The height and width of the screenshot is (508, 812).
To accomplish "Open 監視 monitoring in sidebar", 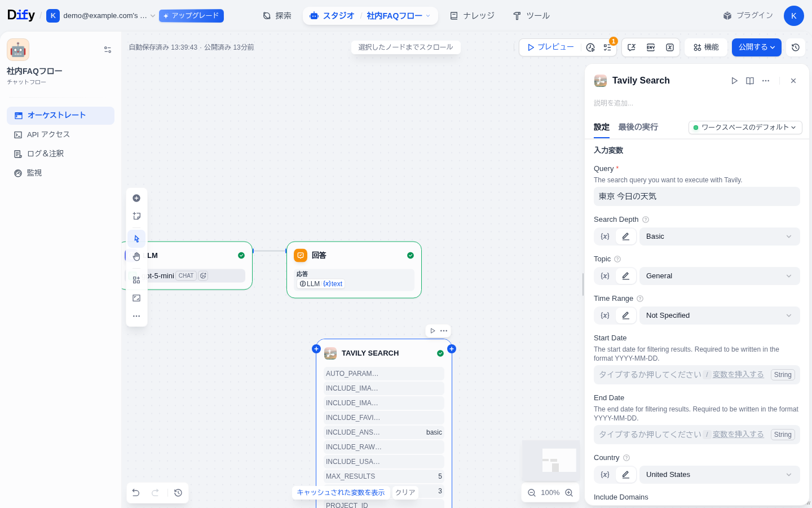I will [x=60, y=173].
